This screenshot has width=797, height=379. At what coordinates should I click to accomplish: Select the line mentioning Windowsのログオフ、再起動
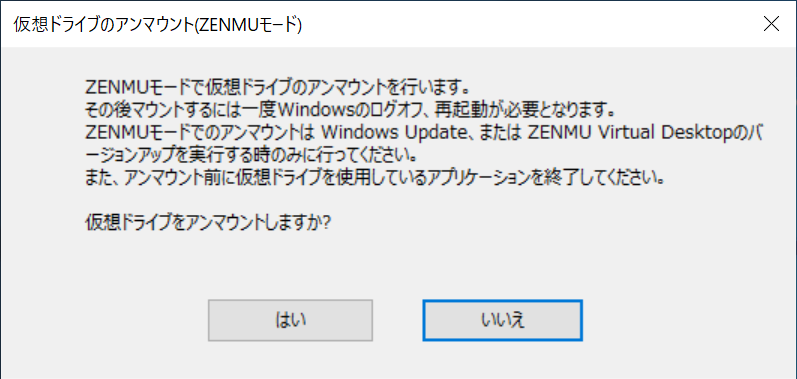pyautogui.click(x=351, y=109)
